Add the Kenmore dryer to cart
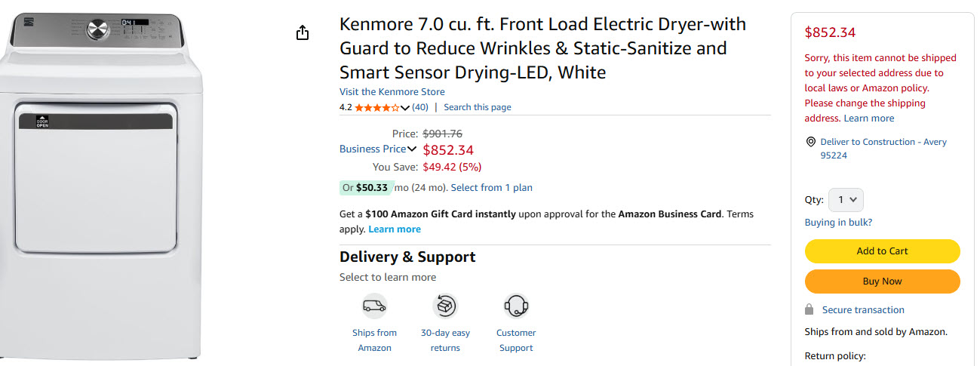980x366 pixels. (x=882, y=251)
